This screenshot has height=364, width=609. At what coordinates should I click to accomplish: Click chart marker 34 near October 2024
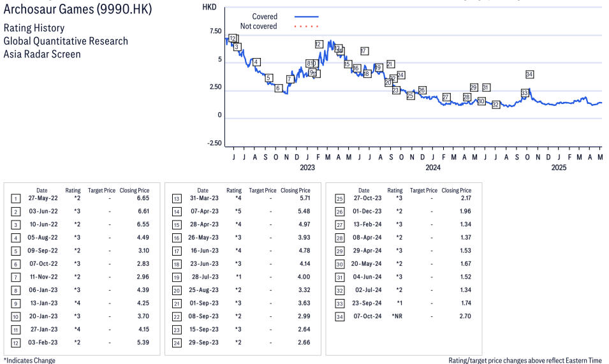[529, 74]
